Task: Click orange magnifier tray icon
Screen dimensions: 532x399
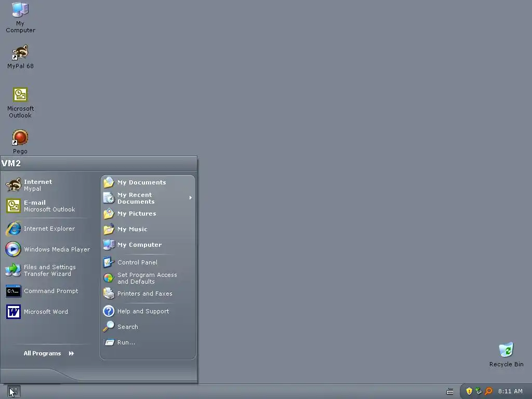Action: click(488, 391)
